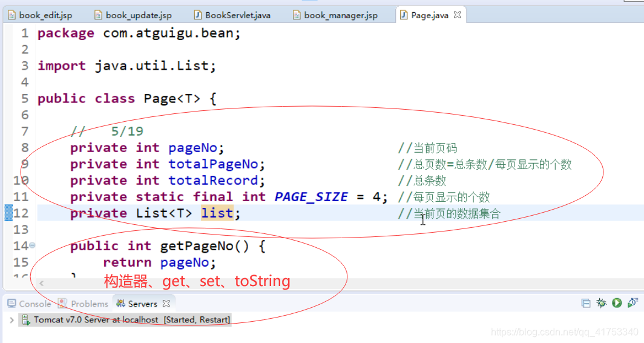
Task: Click the 'pageNo;' field on line 8
Action: [x=196, y=148]
